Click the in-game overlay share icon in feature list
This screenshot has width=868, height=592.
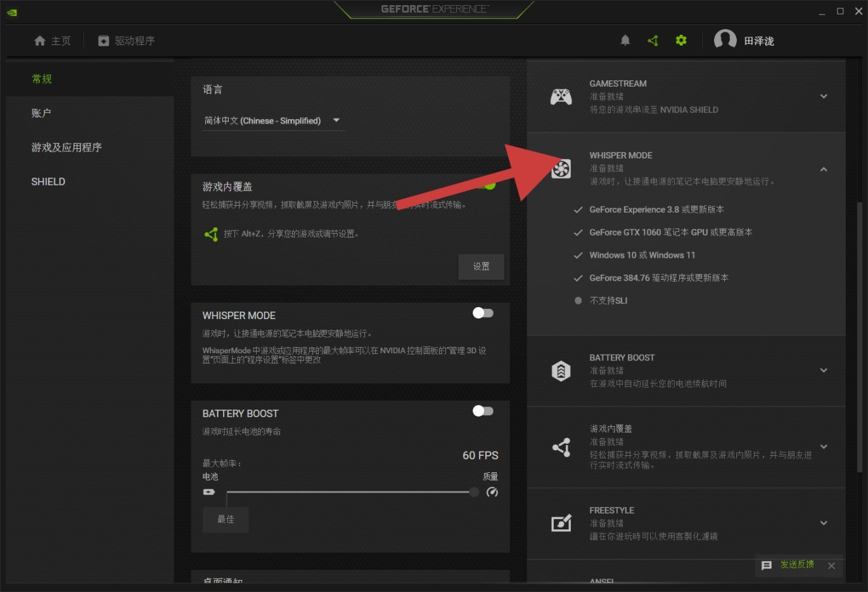[x=561, y=447]
